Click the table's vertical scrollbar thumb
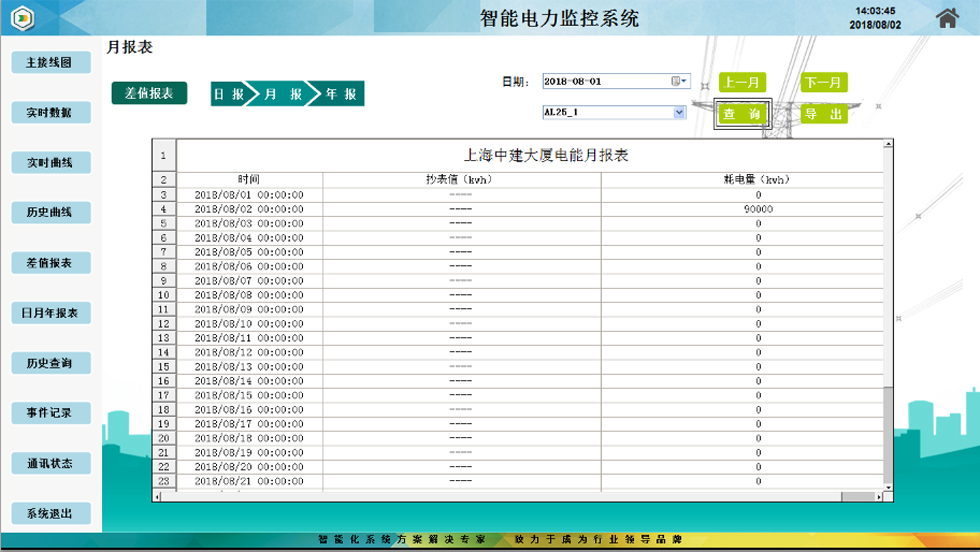The image size is (980, 552). 888,435
